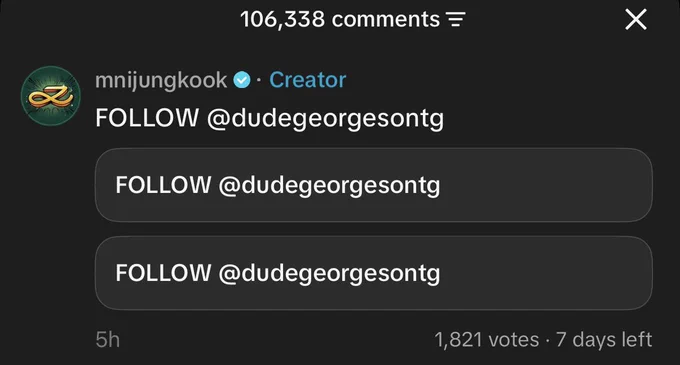Visit the mnijungkook username profile

pos(161,81)
